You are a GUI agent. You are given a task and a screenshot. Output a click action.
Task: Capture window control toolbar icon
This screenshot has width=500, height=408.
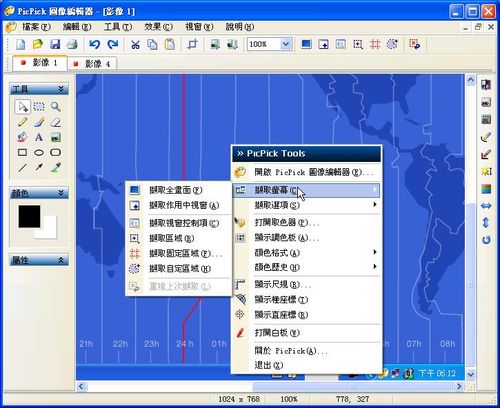click(x=340, y=44)
